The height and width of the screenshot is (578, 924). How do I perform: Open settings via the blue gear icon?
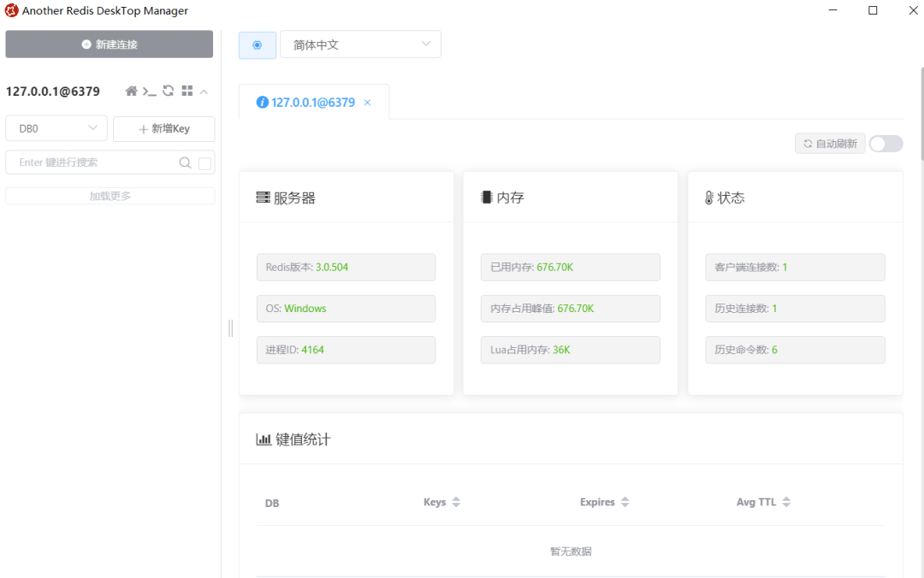click(257, 44)
